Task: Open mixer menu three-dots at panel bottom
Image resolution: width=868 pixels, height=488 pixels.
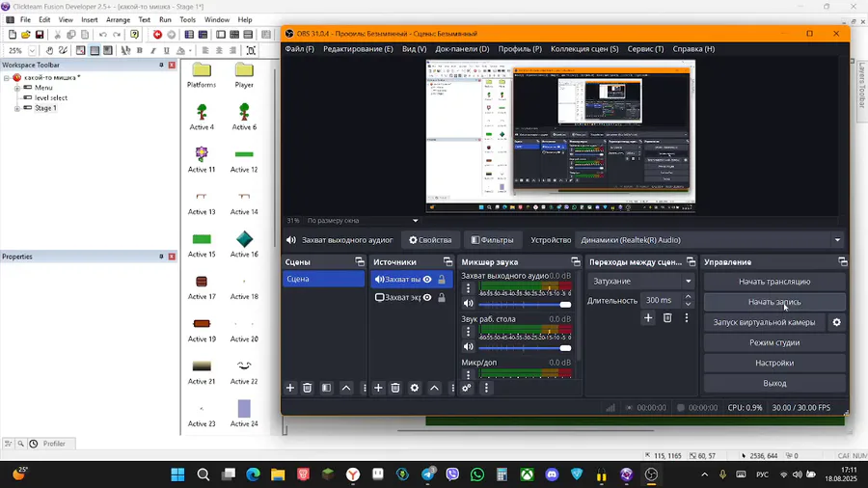Action: coord(487,388)
